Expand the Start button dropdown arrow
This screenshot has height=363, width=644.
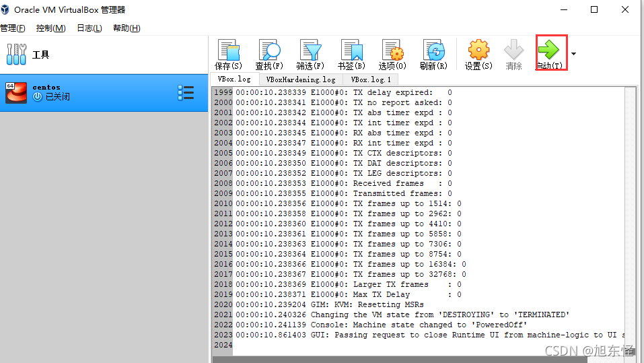(573, 54)
